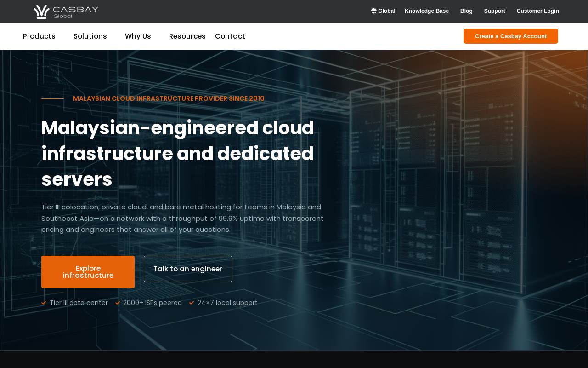This screenshot has width=588, height=368.
Task: Click the checkmark beside Tier III data center
Action: click(44, 303)
